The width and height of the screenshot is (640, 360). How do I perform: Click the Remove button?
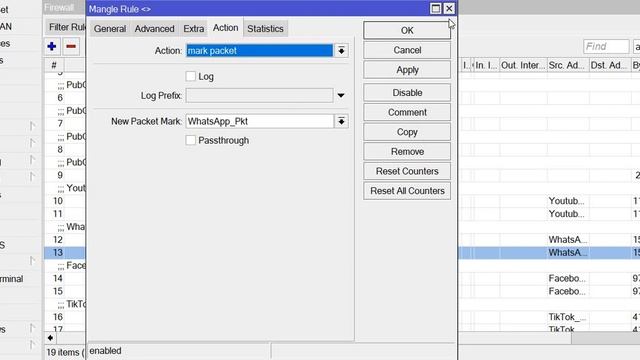pos(407,151)
